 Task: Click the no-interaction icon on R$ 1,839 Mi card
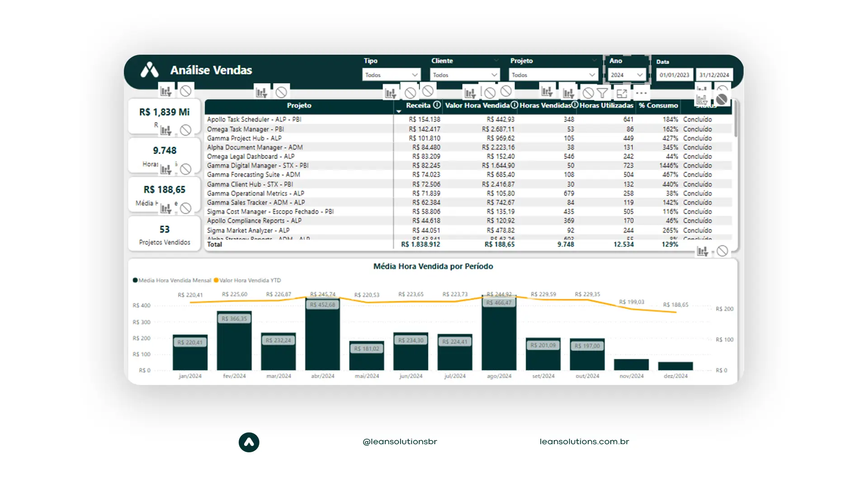pyautogui.click(x=185, y=130)
